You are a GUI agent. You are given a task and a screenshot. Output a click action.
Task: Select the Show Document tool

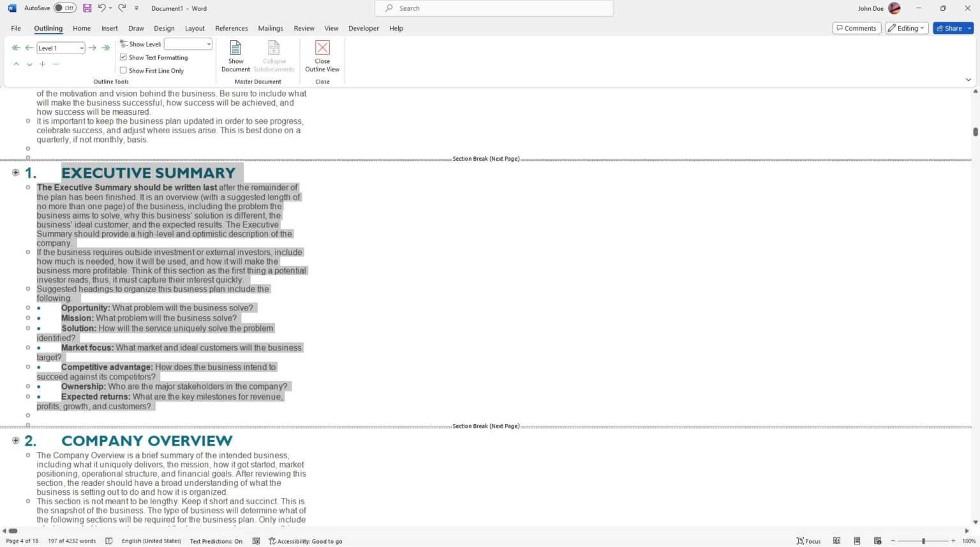coord(235,55)
